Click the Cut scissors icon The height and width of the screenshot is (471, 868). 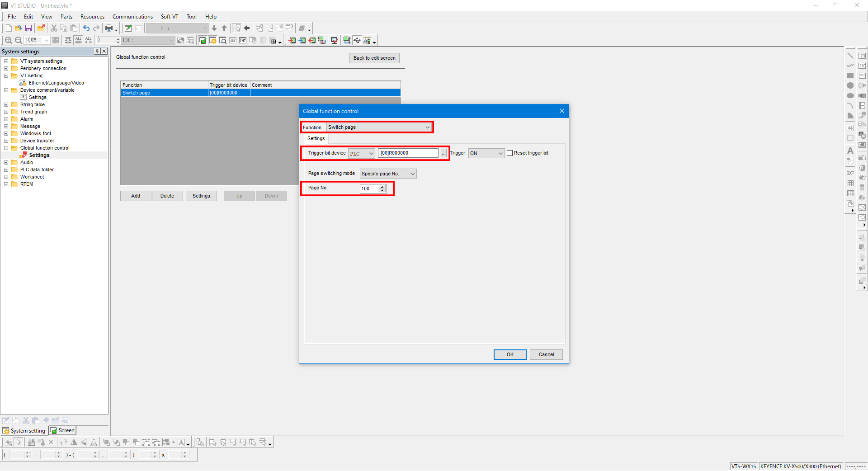tap(54, 28)
